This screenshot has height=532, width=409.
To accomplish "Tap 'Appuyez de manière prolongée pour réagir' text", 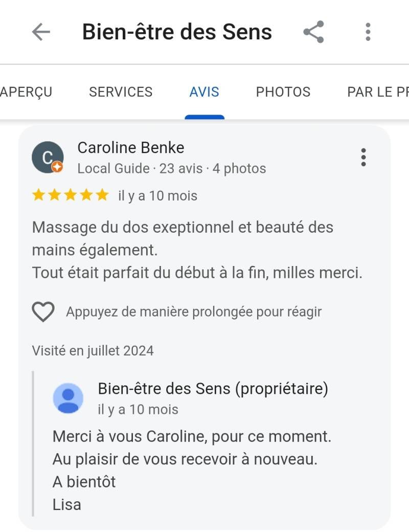I will coord(194,312).
